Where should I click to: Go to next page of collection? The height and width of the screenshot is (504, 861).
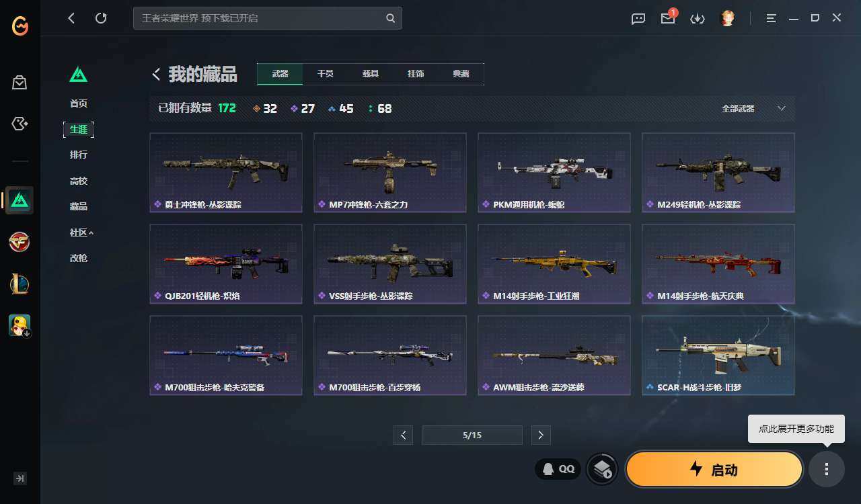[x=541, y=435]
